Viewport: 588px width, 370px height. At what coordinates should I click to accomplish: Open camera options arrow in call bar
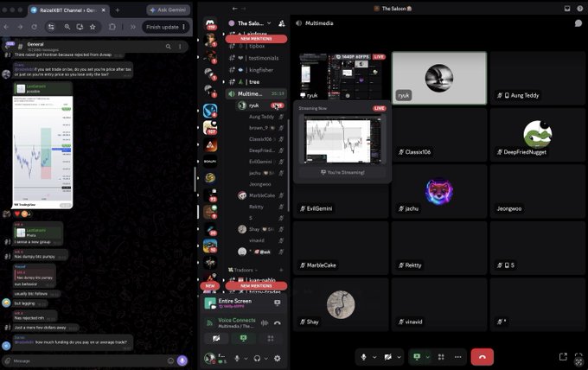pos(399,357)
